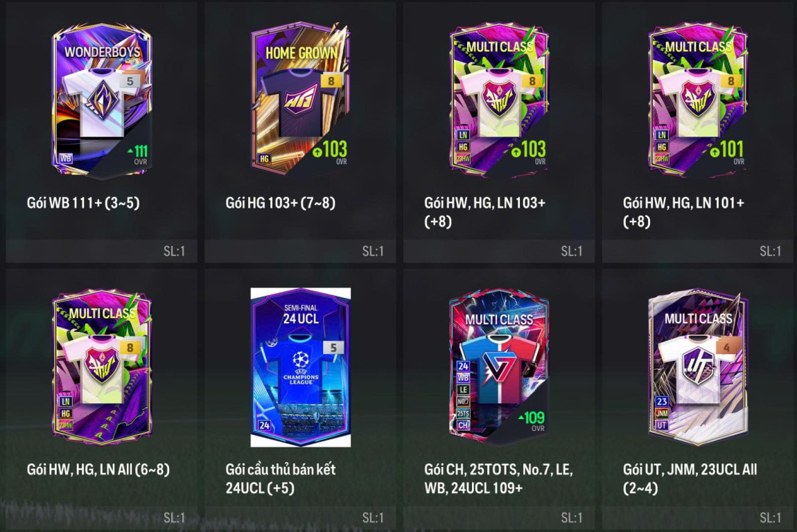Select Gói HW, HG, LN 101+ (+8) title
This screenshot has width=797, height=532.
pos(683,212)
